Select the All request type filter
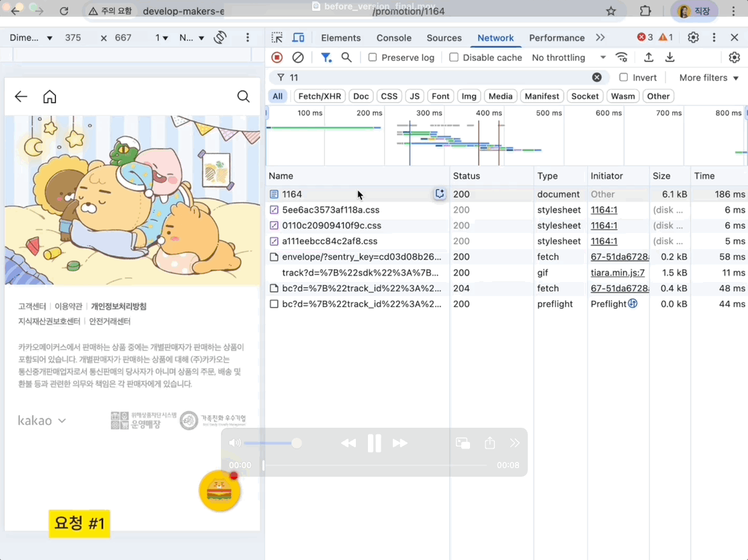 [x=277, y=96]
